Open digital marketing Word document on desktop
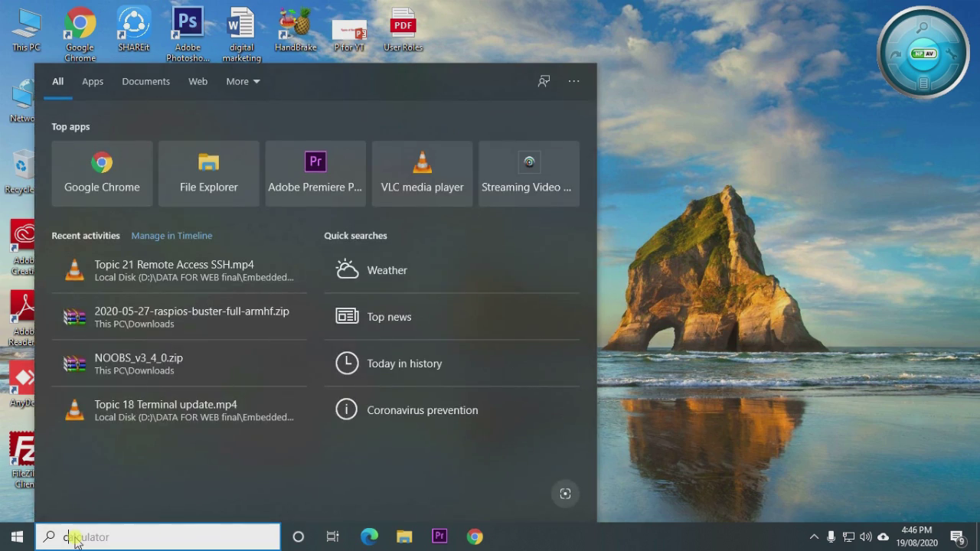 tap(241, 34)
